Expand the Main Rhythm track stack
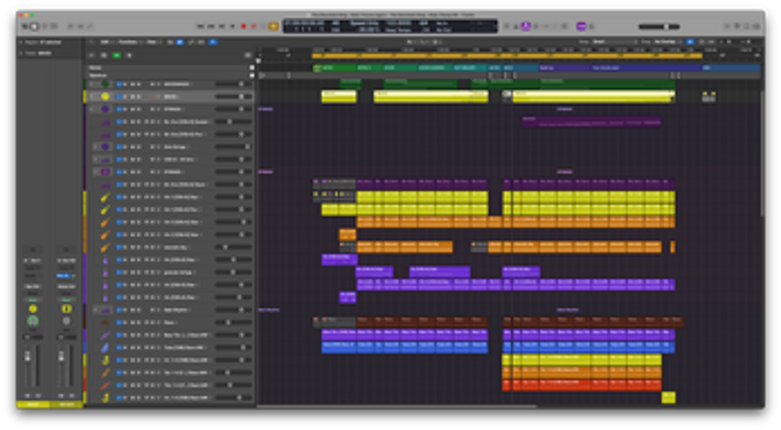The image size is (781, 430). tap(95, 310)
